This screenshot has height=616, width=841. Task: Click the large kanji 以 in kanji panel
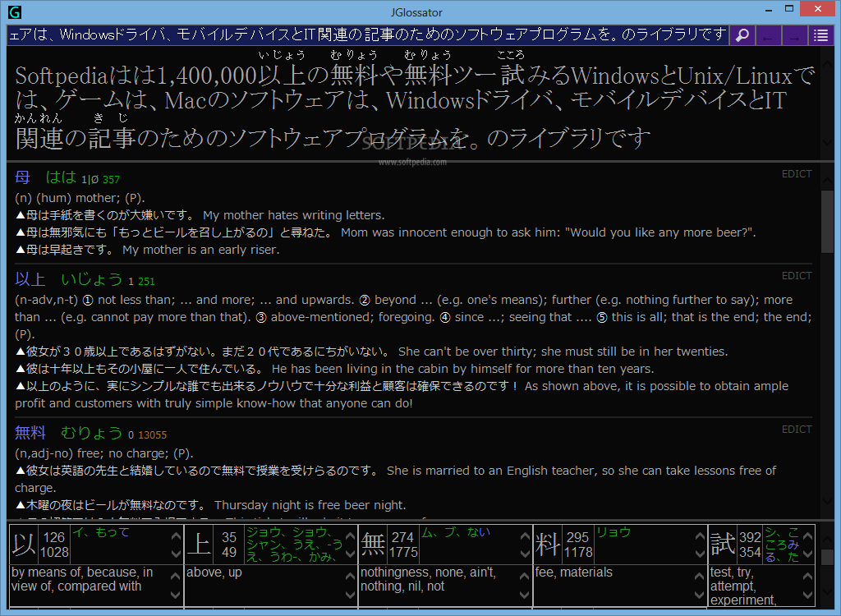pyautogui.click(x=25, y=545)
